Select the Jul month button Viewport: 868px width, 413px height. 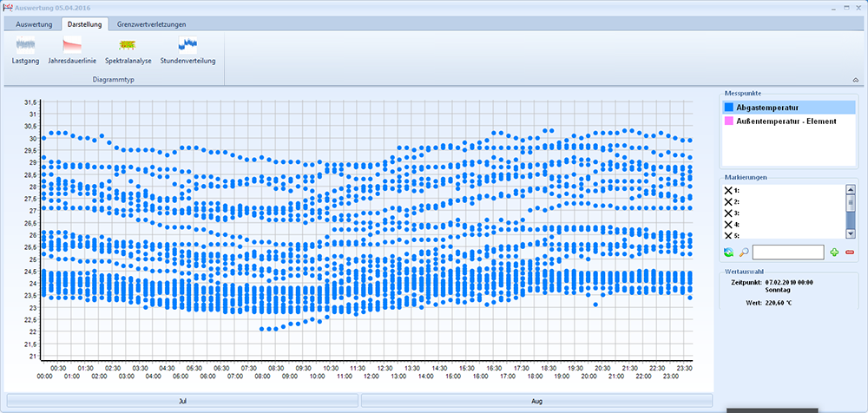pyautogui.click(x=182, y=400)
